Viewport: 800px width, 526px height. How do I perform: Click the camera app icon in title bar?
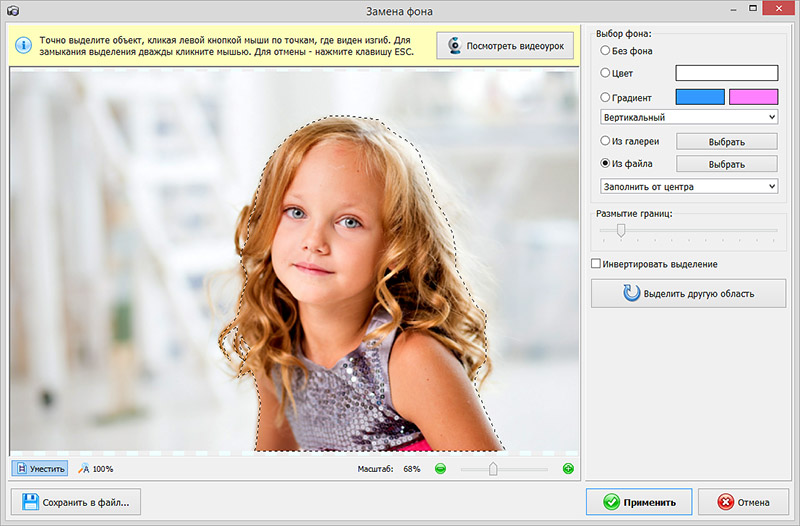click(x=13, y=10)
